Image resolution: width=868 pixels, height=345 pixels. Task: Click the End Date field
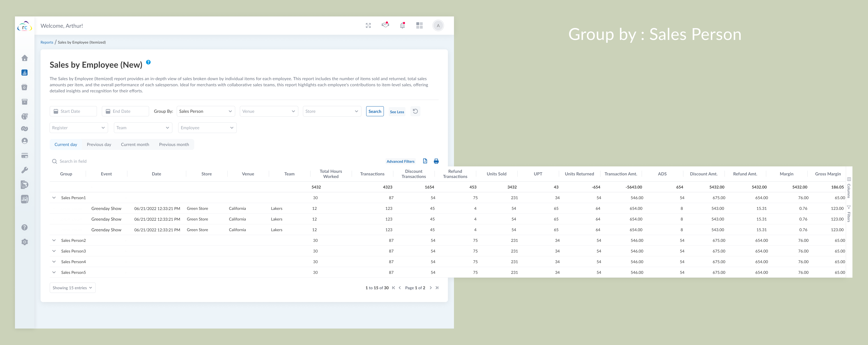pyautogui.click(x=125, y=111)
